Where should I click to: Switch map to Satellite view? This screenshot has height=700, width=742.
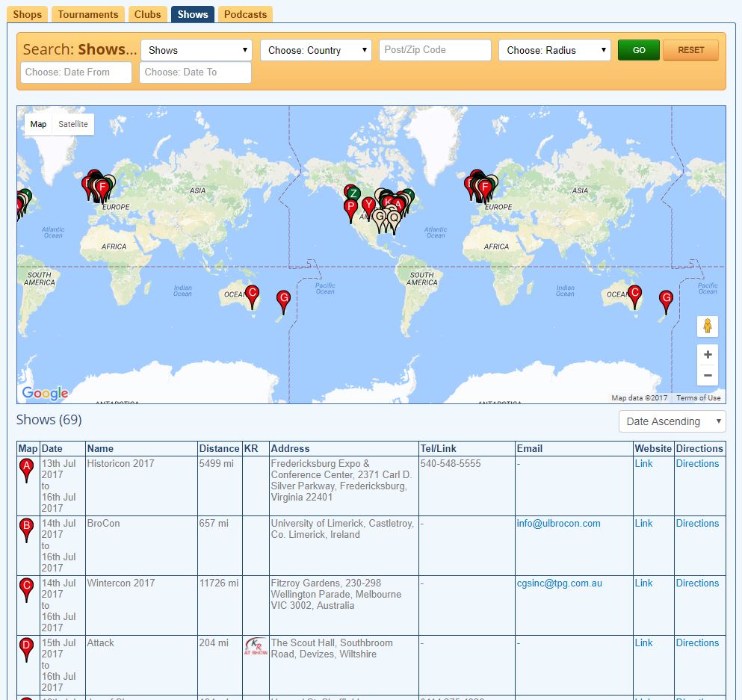tap(73, 124)
